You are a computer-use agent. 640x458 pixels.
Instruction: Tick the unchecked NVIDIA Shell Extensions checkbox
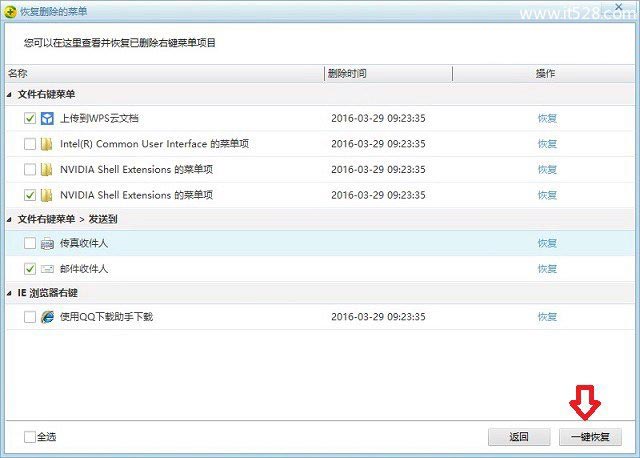tap(30, 169)
